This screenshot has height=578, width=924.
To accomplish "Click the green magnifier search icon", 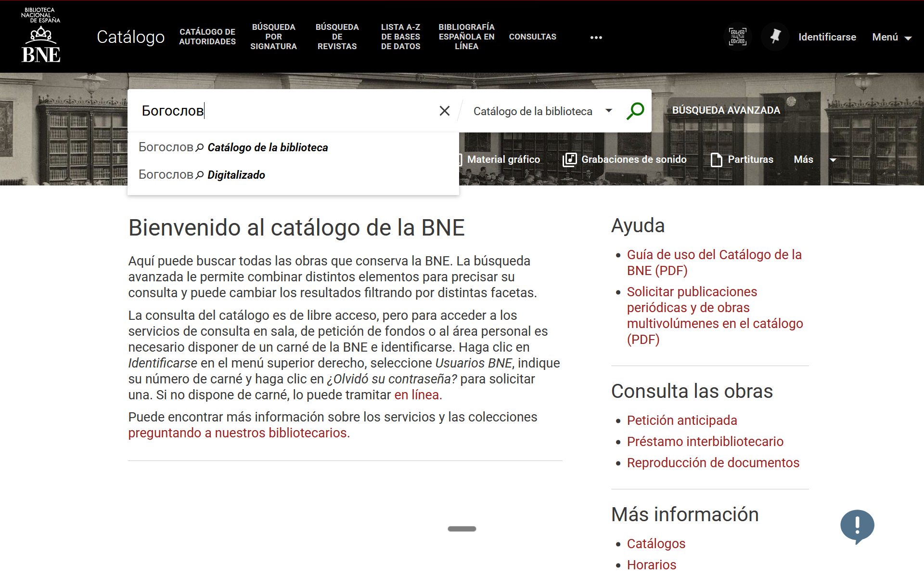I will (x=635, y=111).
